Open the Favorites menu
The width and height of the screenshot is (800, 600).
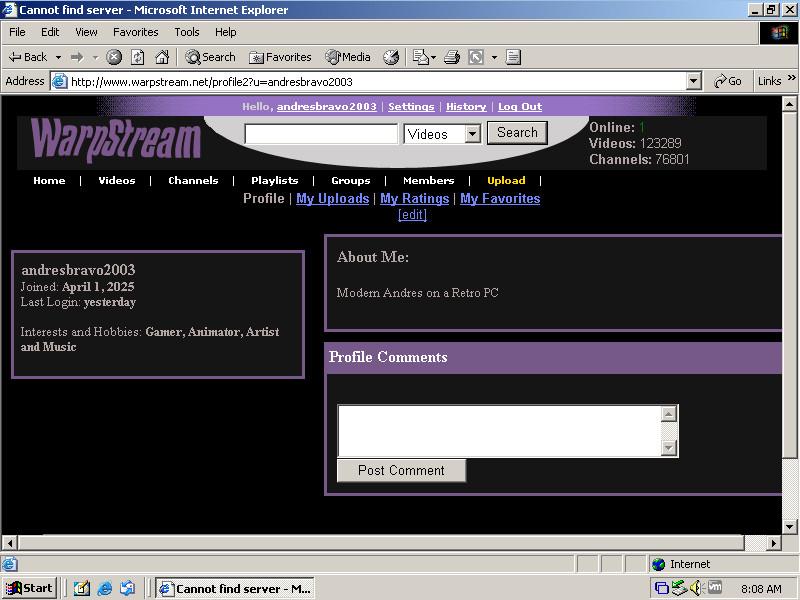[x=136, y=32]
